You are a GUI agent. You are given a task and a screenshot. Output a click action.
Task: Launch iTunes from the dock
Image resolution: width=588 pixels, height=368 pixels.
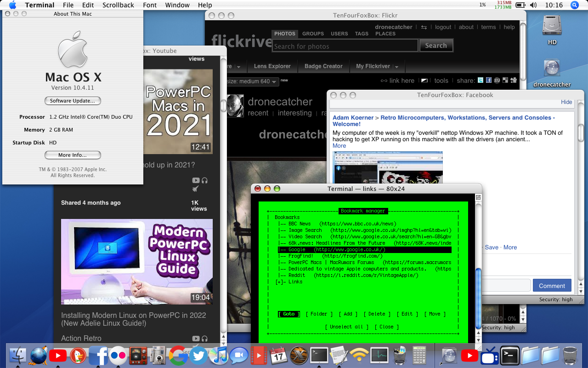click(x=219, y=356)
